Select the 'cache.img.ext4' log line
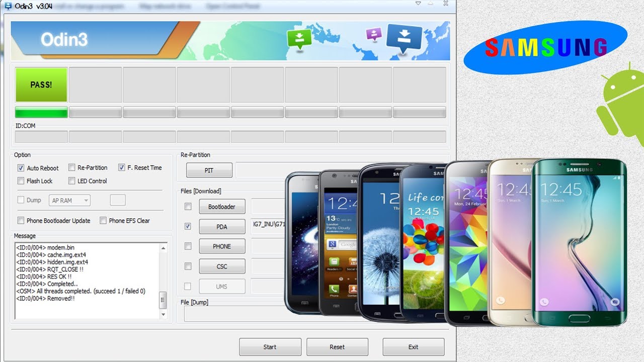The width and height of the screenshot is (644, 362). [51, 255]
